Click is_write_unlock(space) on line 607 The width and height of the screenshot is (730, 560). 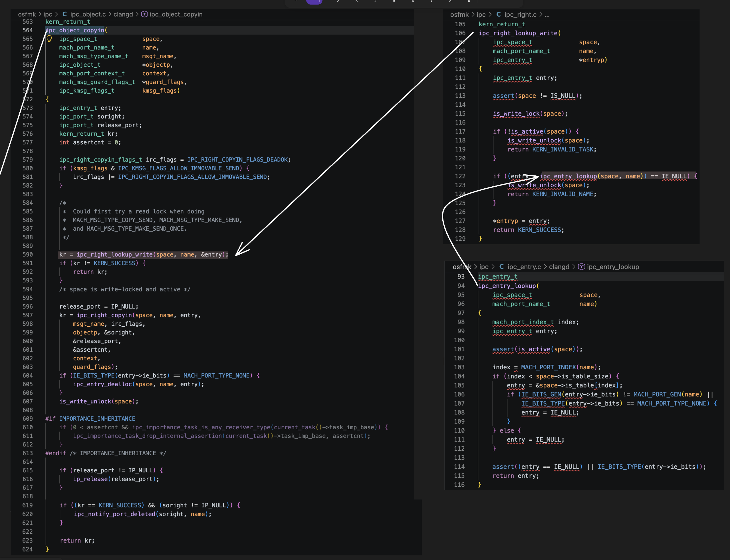(99, 402)
